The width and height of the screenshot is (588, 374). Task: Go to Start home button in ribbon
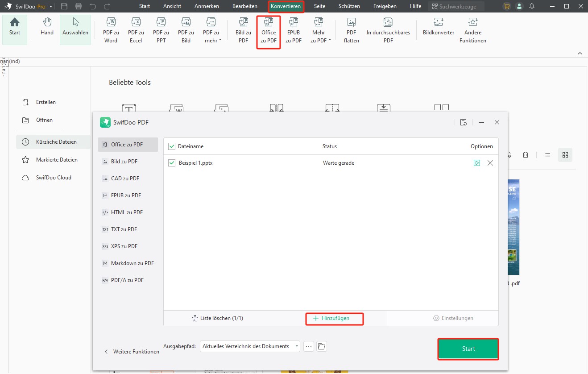click(x=15, y=30)
